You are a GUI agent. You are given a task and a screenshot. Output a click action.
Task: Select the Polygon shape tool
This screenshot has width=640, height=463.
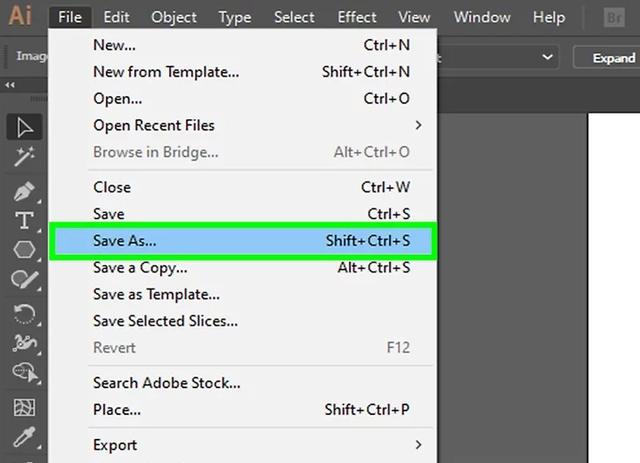[x=24, y=250]
